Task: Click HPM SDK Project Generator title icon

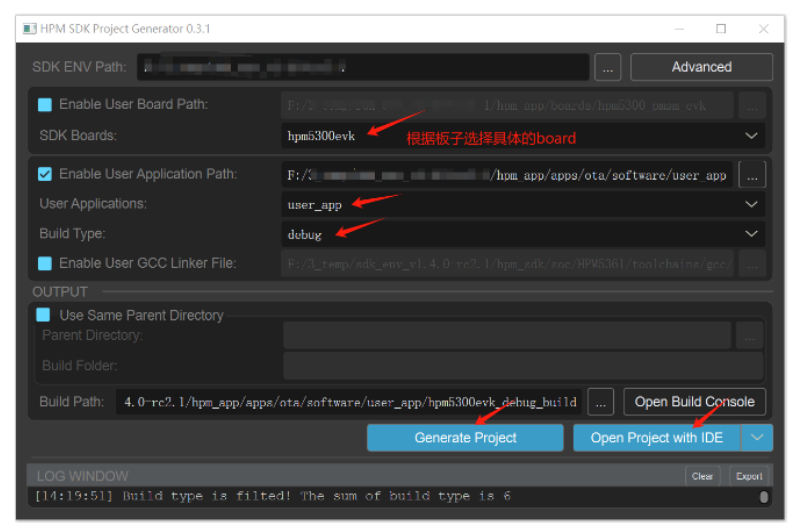Action: tap(30, 29)
